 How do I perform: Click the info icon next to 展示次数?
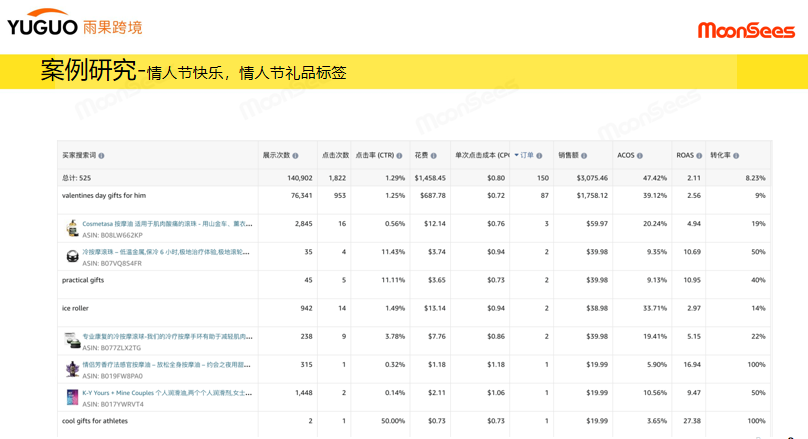tap(295, 156)
